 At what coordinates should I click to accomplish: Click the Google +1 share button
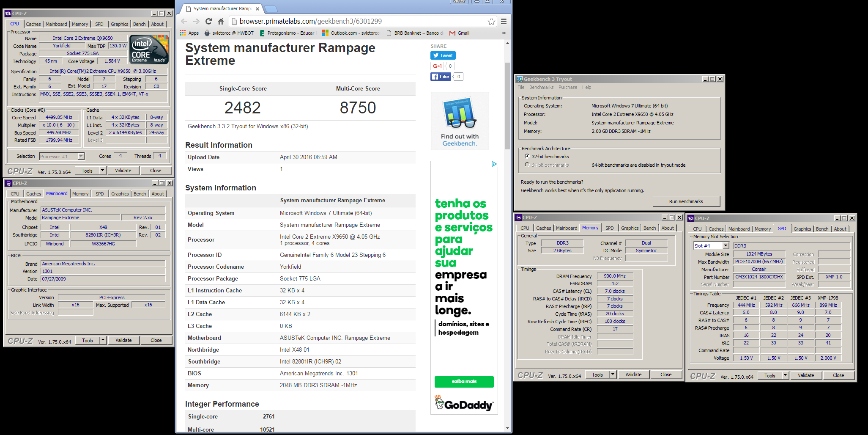pyautogui.click(x=437, y=66)
